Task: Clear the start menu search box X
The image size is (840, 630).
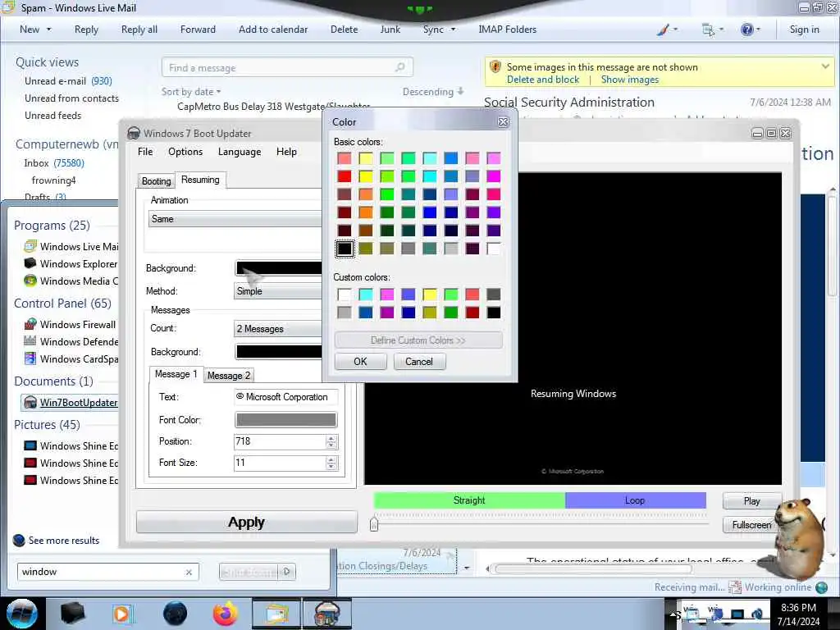Action: point(189,572)
